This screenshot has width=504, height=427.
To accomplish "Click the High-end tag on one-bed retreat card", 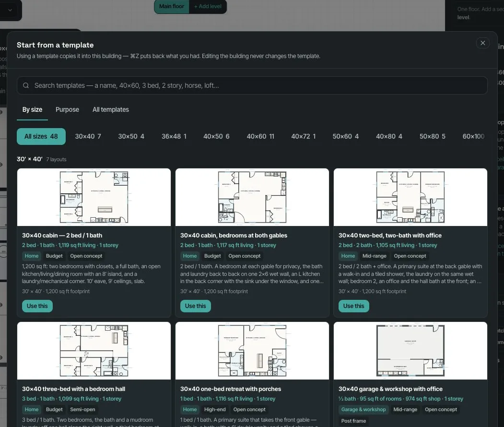I will pyautogui.click(x=215, y=409).
